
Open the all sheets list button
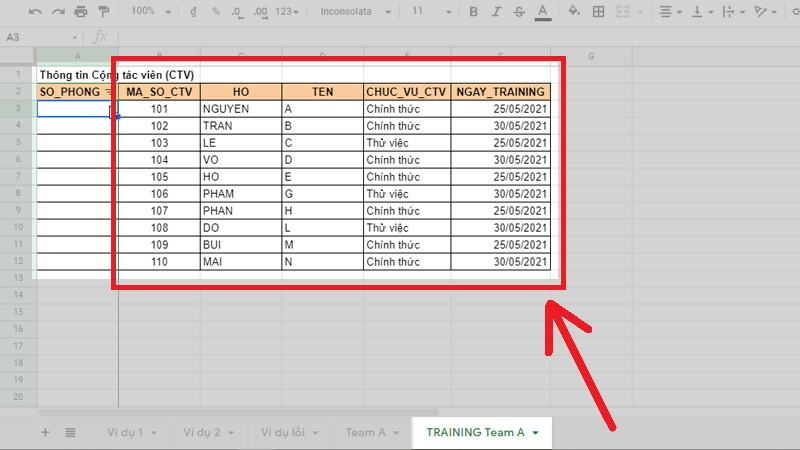(x=70, y=432)
